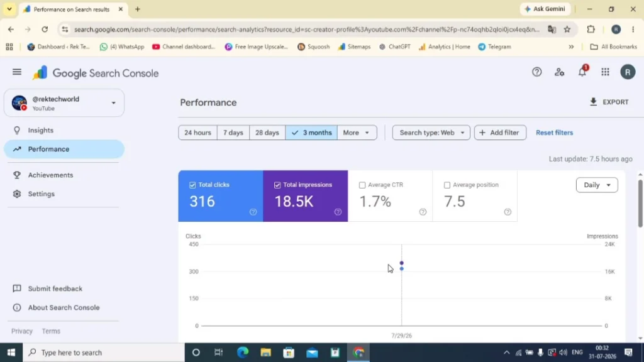Open Sitemaps bookmark
Screen dimensions: 644x362
pyautogui.click(x=354, y=47)
